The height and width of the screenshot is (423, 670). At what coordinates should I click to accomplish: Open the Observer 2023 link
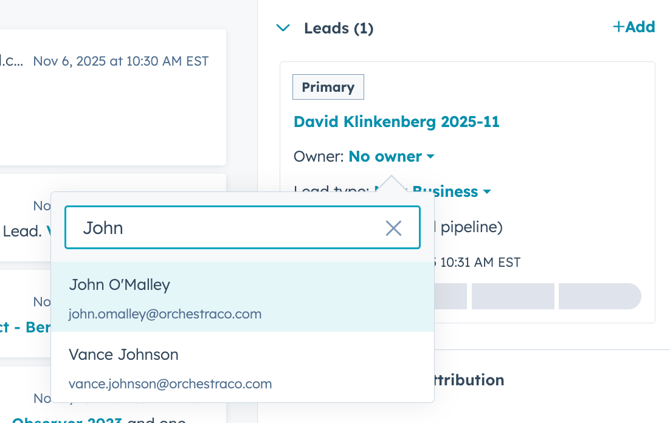[68, 420]
